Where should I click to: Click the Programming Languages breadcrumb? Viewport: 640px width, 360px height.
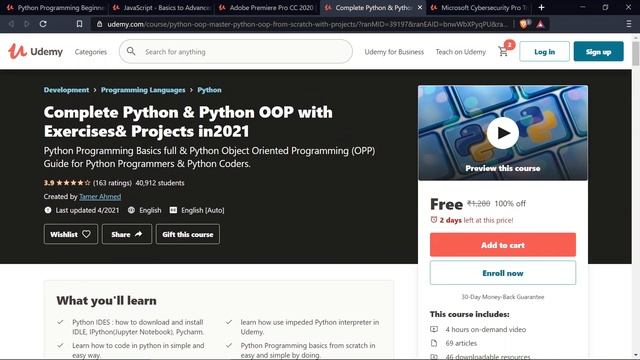coord(143,90)
